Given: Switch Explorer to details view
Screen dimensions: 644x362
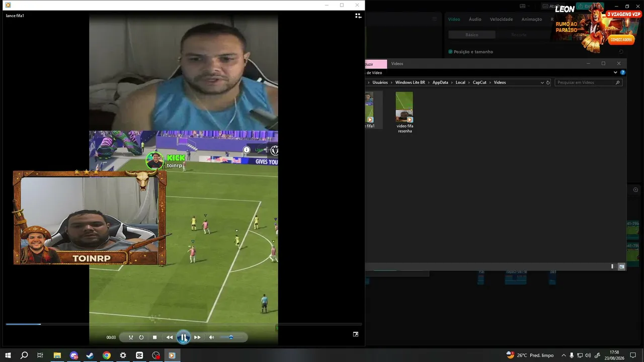Looking at the screenshot, I should coord(613,266).
